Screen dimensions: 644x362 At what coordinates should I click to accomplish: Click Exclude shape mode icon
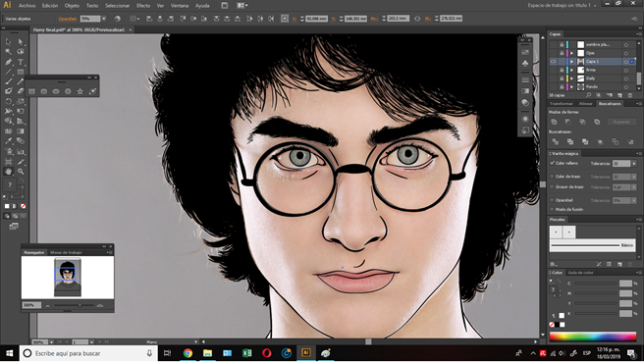(x=597, y=122)
